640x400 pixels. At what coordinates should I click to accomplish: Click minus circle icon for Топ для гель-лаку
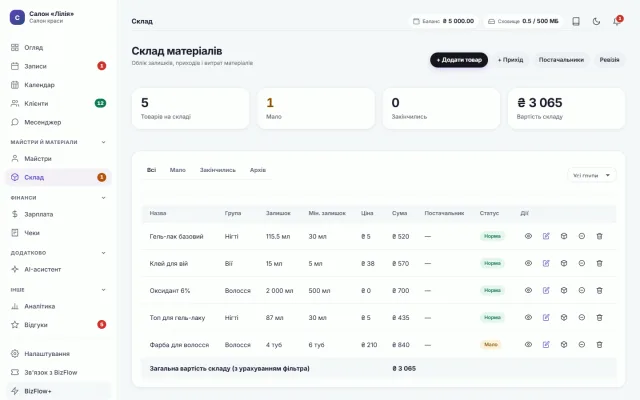pos(582,317)
